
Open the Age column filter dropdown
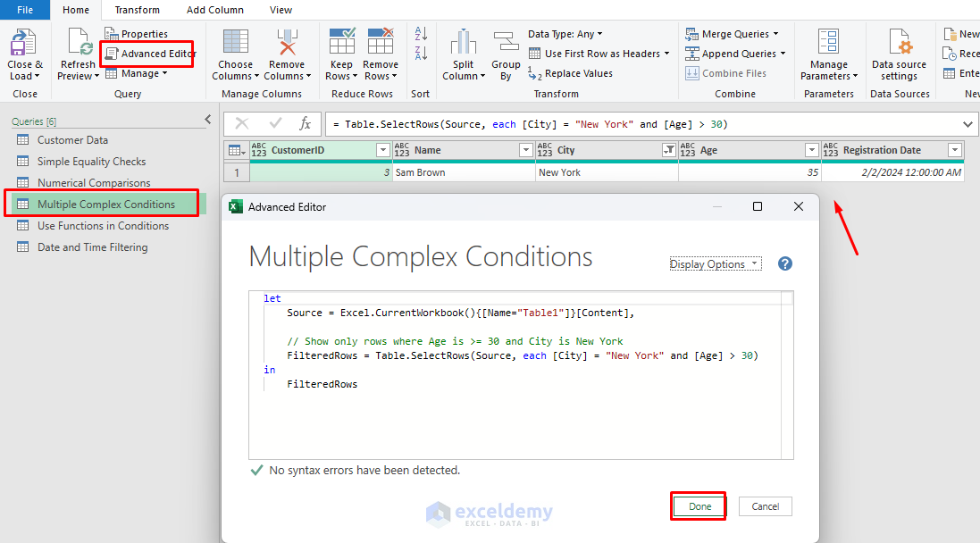[x=812, y=150]
